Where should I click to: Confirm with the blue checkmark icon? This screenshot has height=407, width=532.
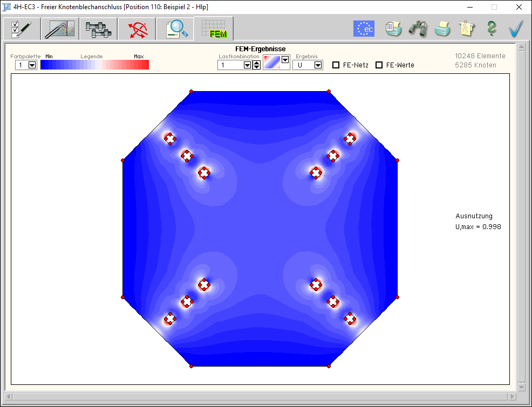tap(516, 29)
